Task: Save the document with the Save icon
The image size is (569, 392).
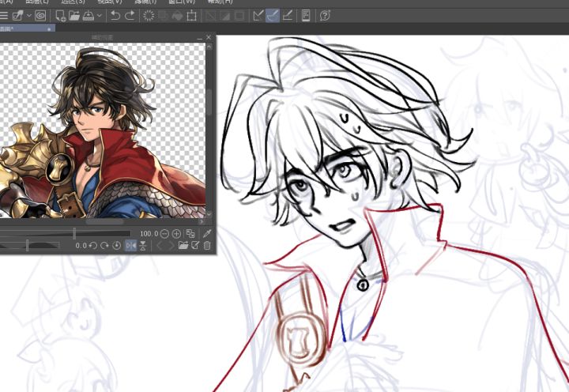Action: (89, 16)
